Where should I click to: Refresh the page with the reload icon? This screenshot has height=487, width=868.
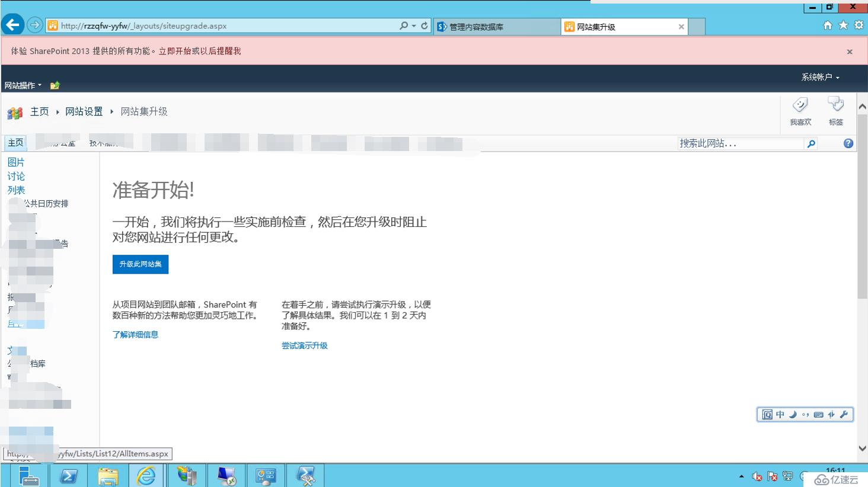(425, 25)
